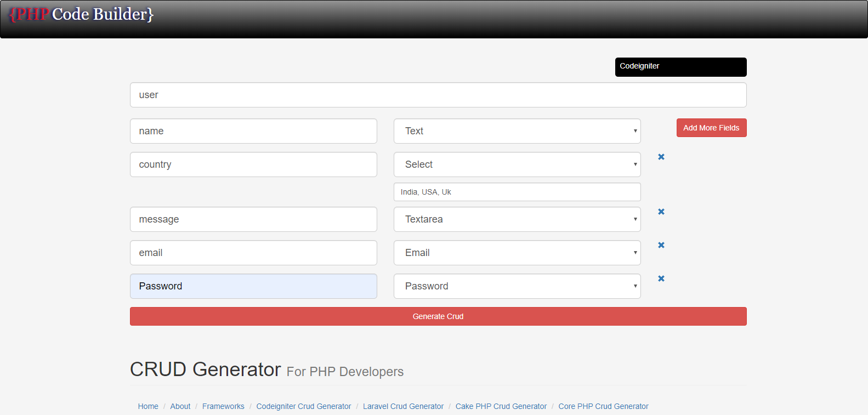868x415 pixels.
Task: Edit the country field name input
Action: (253, 164)
